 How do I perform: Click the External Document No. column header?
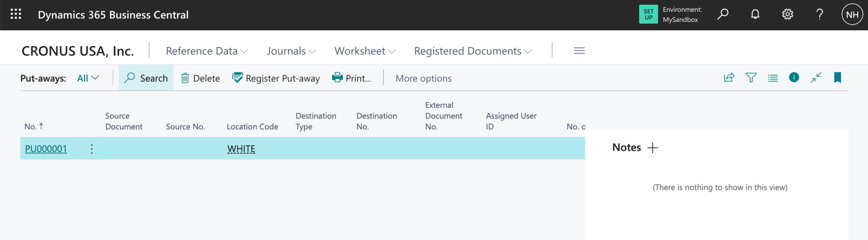443,116
